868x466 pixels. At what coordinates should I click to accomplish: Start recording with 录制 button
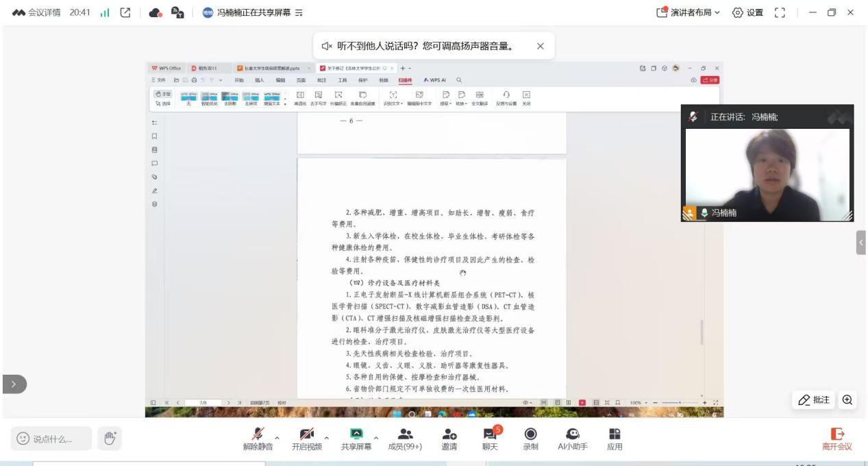pos(530,437)
